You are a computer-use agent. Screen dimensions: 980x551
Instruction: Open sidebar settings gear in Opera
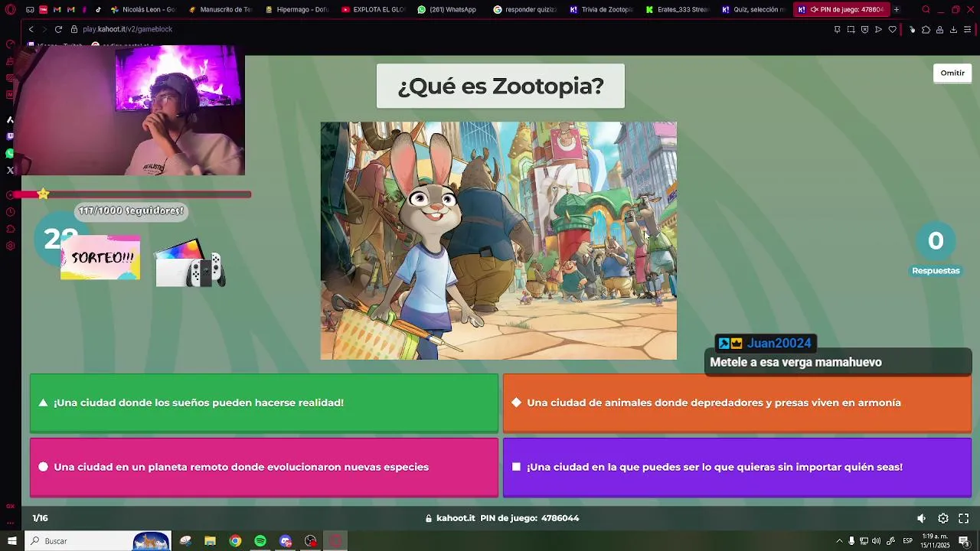tap(10, 246)
